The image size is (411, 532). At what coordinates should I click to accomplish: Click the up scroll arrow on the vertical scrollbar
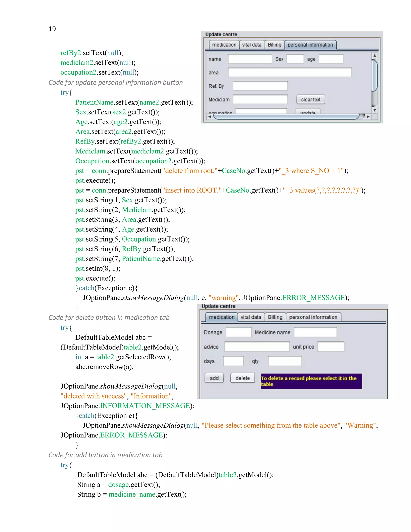pos(374,56)
